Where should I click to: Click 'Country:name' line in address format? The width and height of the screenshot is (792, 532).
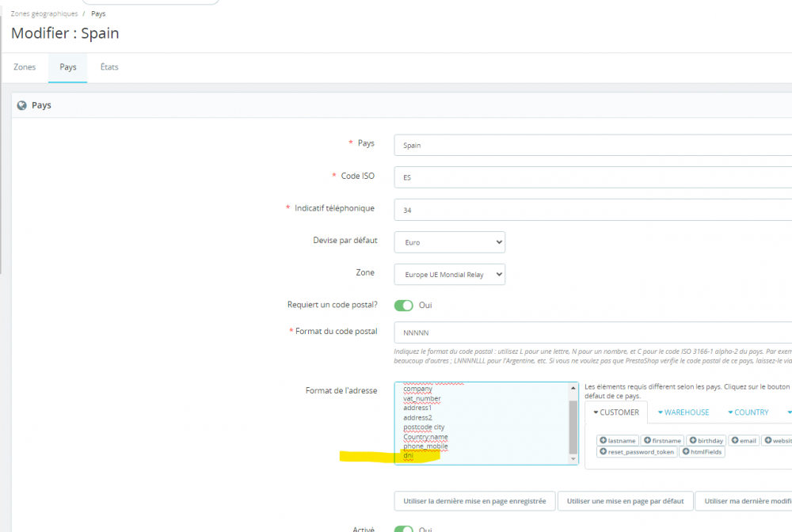click(x=425, y=436)
